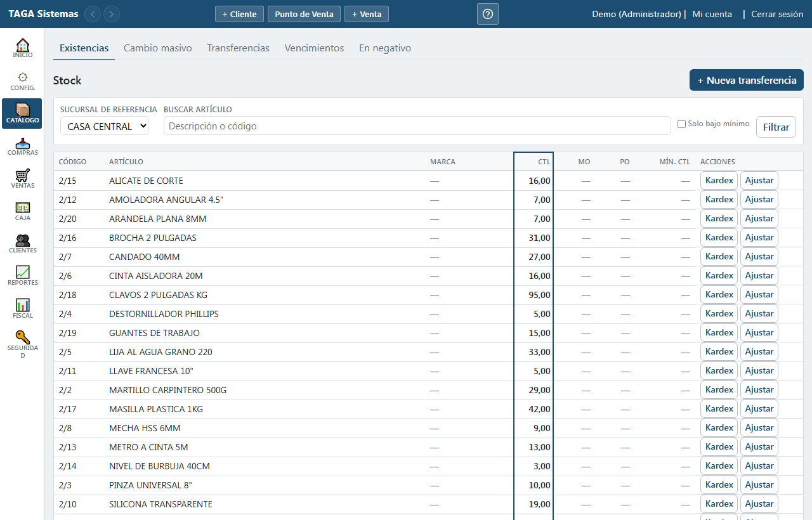Open Kardex for CANDADO 40MM
812x520 pixels.
[719, 257]
